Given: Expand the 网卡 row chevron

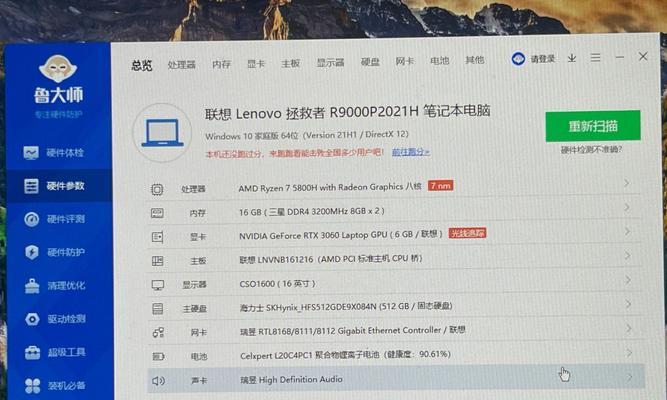Looking at the screenshot, I should 628,329.
